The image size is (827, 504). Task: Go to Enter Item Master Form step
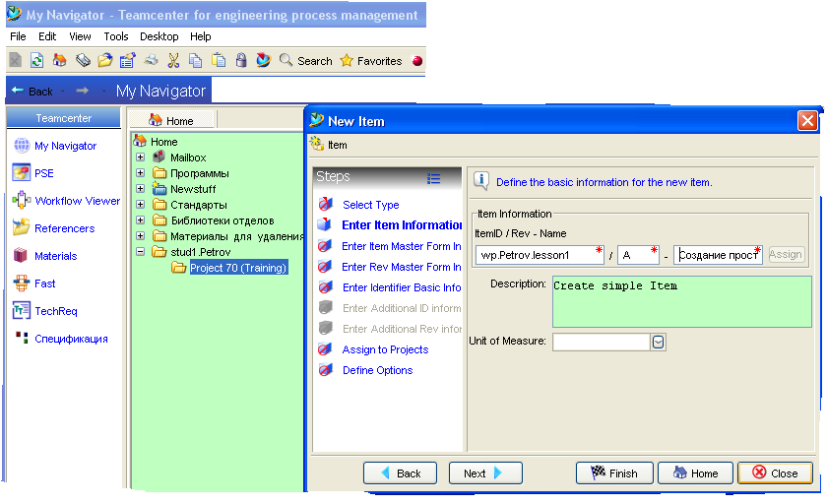pos(402,246)
